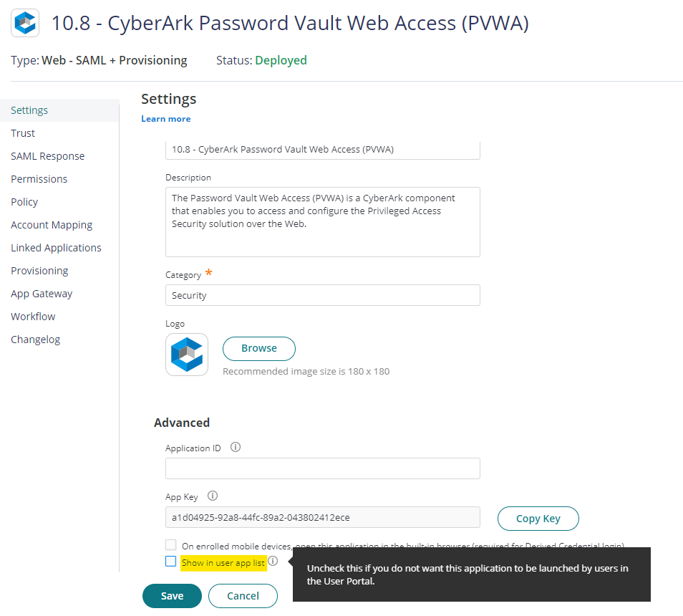Cancel the current changes
Viewport: 683px width, 616px height.
[242, 595]
